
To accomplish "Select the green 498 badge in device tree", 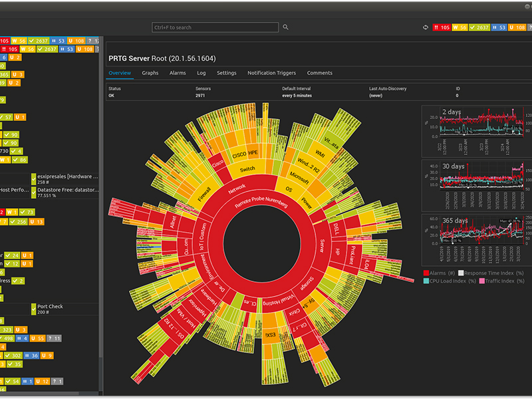I will click(7, 338).
